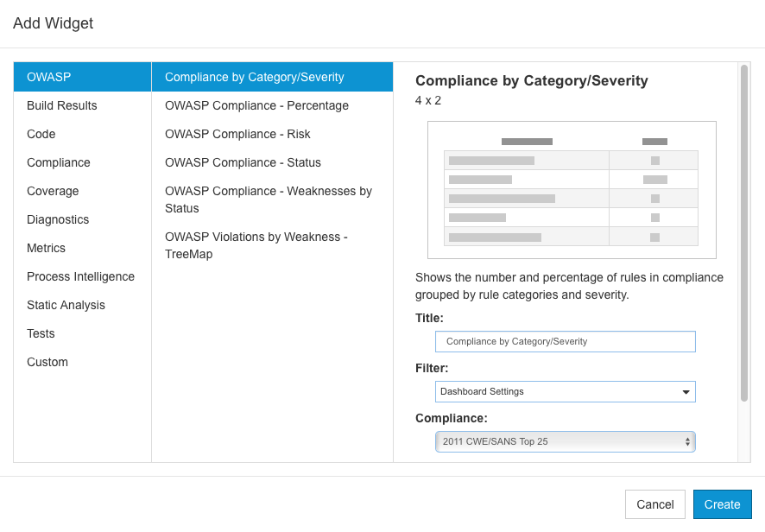Click the widget preview thumbnail

click(572, 190)
